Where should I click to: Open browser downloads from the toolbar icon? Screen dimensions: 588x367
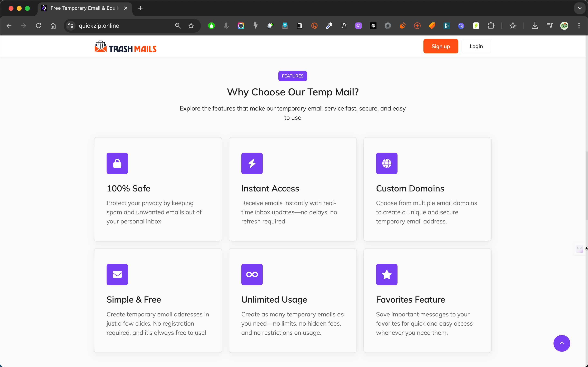tap(535, 26)
